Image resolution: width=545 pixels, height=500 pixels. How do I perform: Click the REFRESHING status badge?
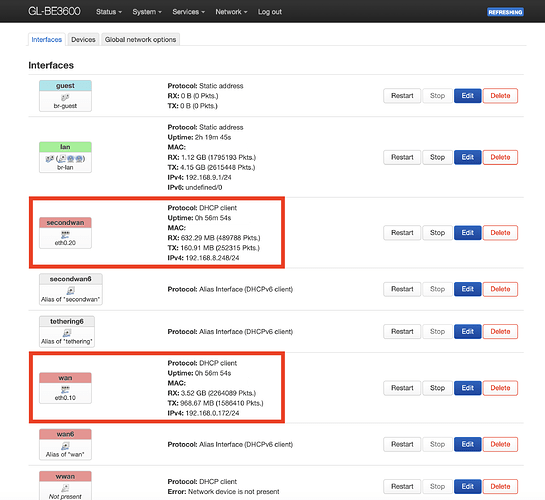coord(505,12)
